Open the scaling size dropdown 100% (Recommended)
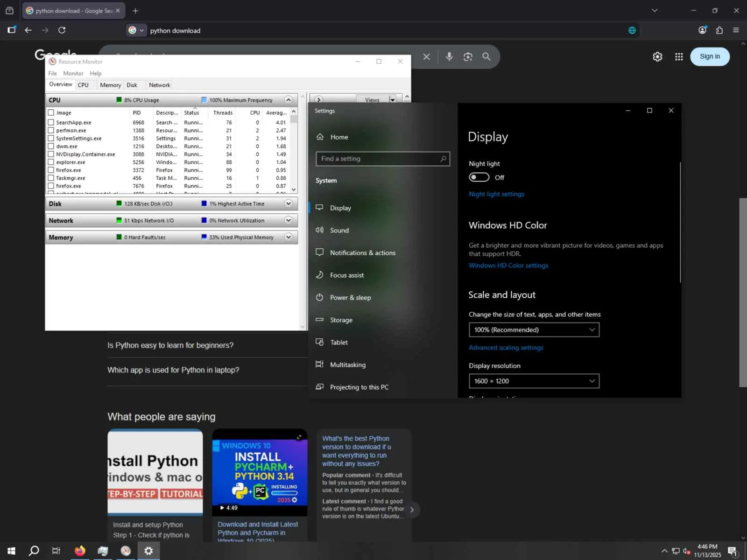The width and height of the screenshot is (747, 560). pos(534,329)
